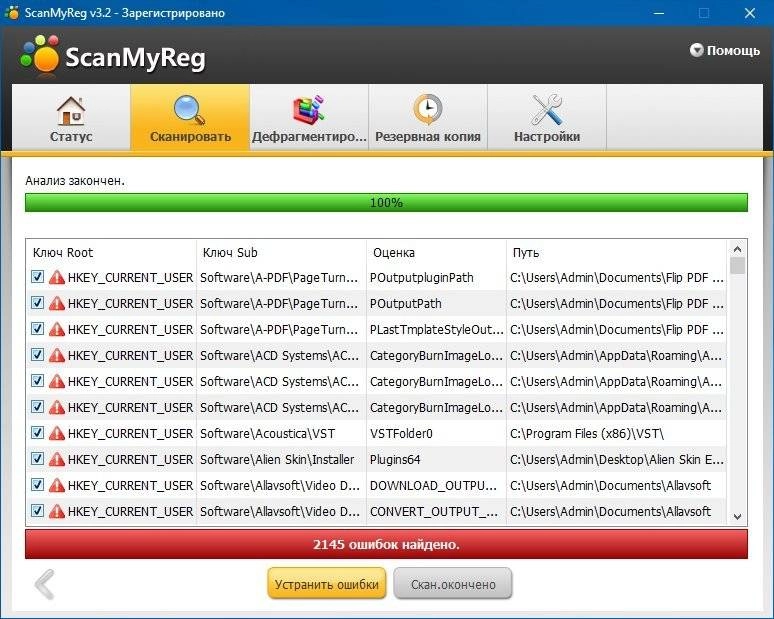The width and height of the screenshot is (774, 619).
Task: Click the Скан.окончено button
Action: [453, 584]
